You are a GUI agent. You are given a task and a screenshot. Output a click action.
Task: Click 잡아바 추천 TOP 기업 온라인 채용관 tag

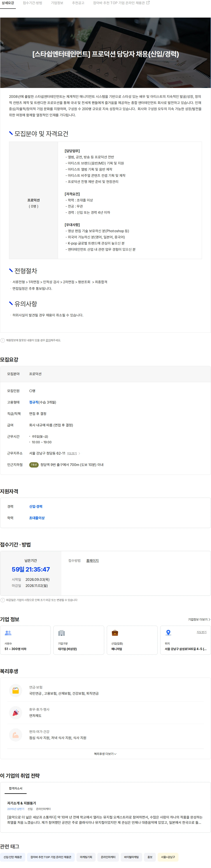[x=51, y=857]
